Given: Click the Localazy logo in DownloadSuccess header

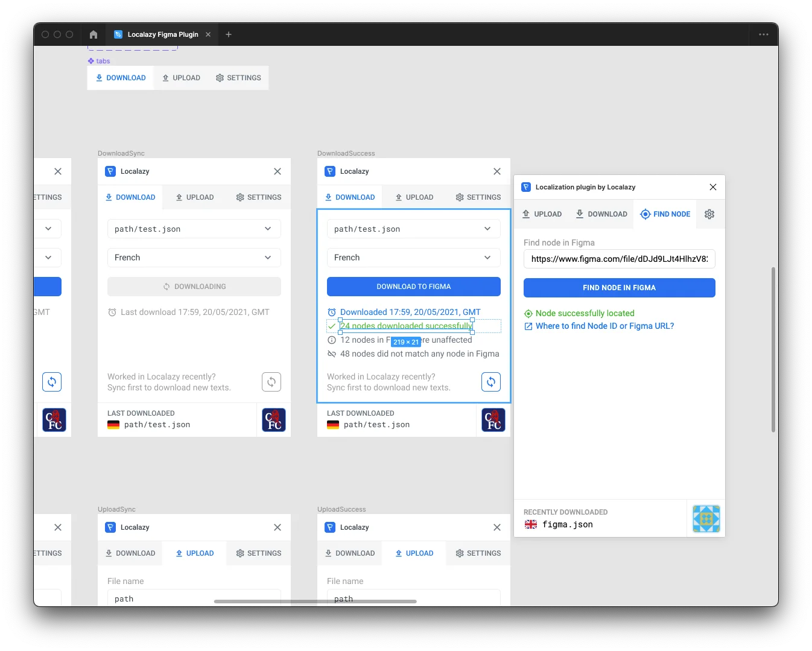Looking at the screenshot, I should coord(330,171).
